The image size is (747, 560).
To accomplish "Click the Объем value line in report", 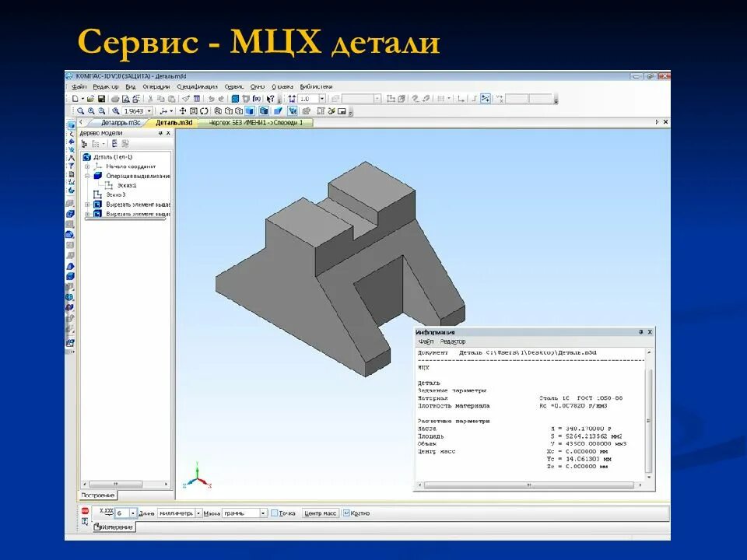I will [x=521, y=444].
